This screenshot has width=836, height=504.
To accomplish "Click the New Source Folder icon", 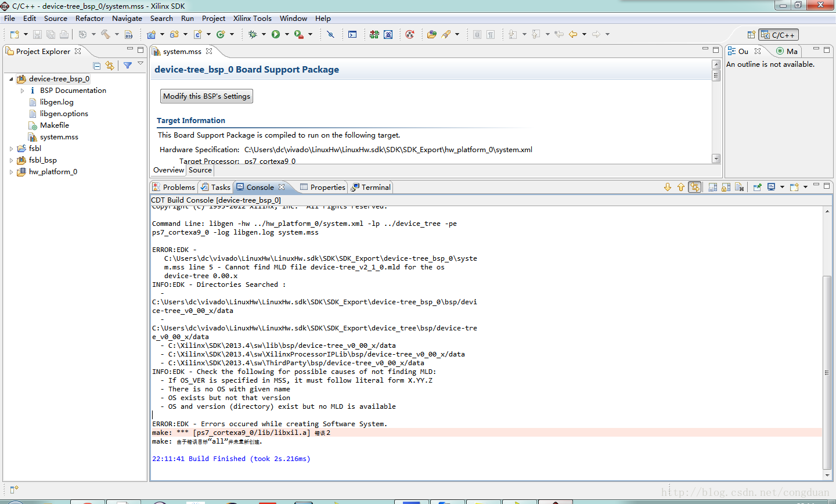I will [x=174, y=34].
